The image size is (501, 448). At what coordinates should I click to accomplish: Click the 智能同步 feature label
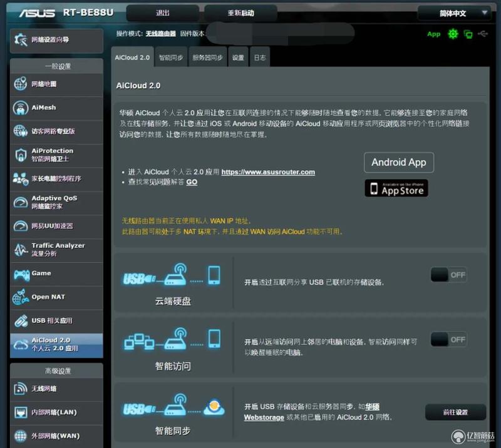point(173,430)
